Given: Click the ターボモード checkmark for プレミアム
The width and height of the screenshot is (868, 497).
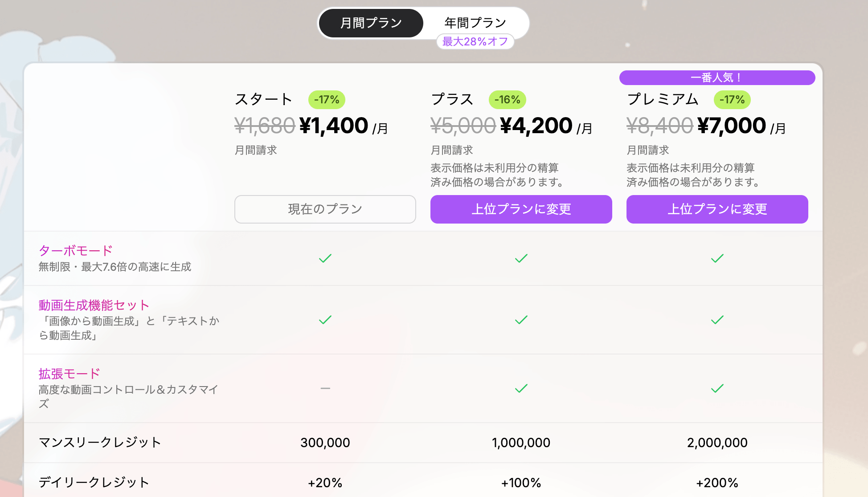Looking at the screenshot, I should [717, 258].
